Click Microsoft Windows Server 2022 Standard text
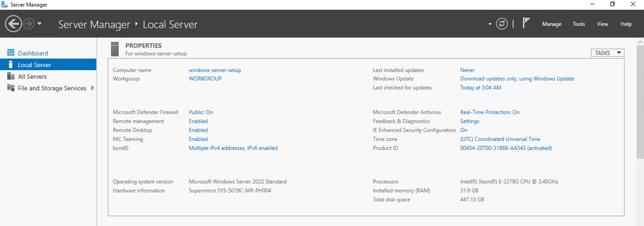This screenshot has width=644, height=226. pos(238,182)
